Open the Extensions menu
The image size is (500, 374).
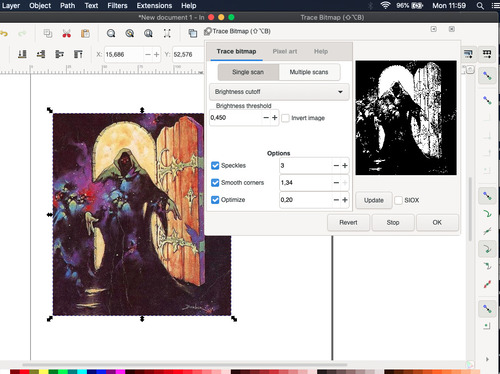coord(154,6)
